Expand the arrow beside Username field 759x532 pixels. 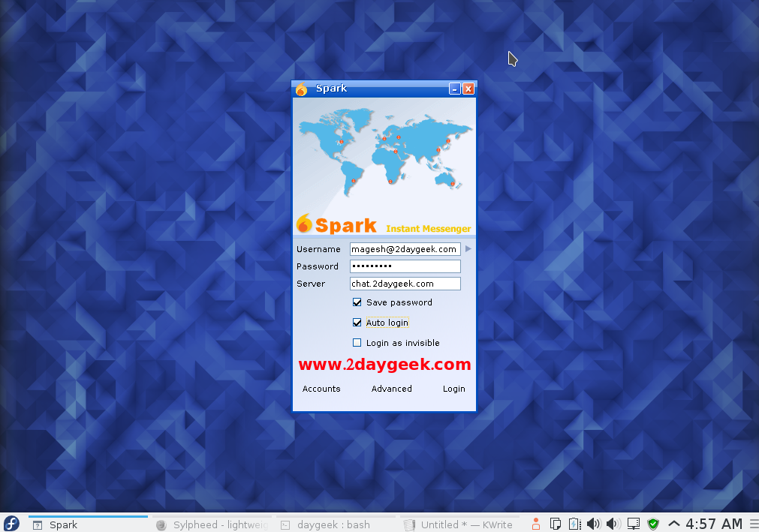pos(468,249)
